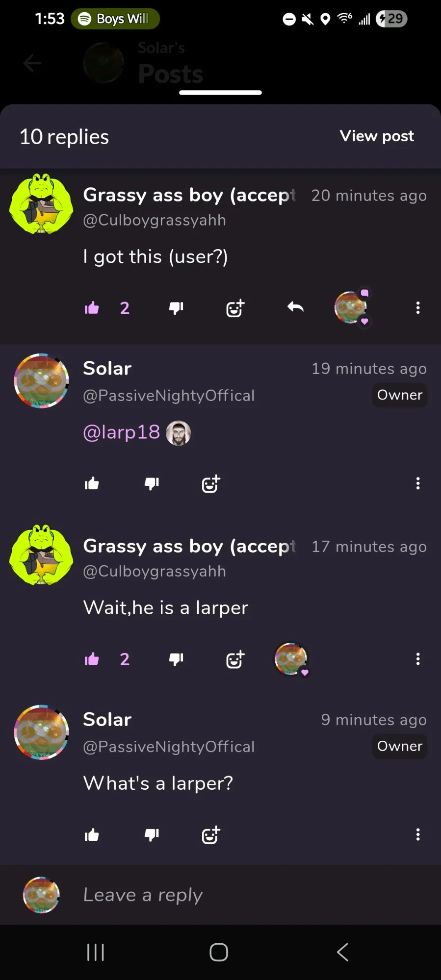
Task: Add reaction to "I got this (user?)" reply
Action: click(x=235, y=308)
